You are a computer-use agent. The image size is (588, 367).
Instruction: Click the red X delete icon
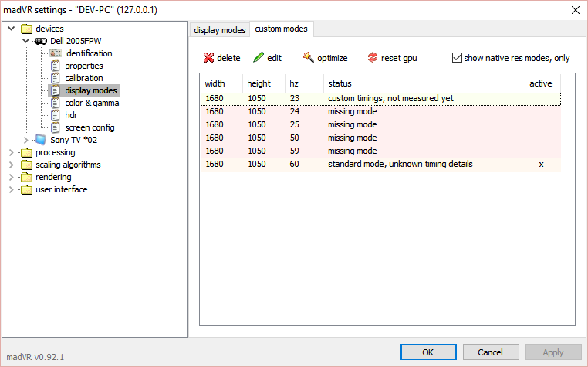(x=208, y=58)
